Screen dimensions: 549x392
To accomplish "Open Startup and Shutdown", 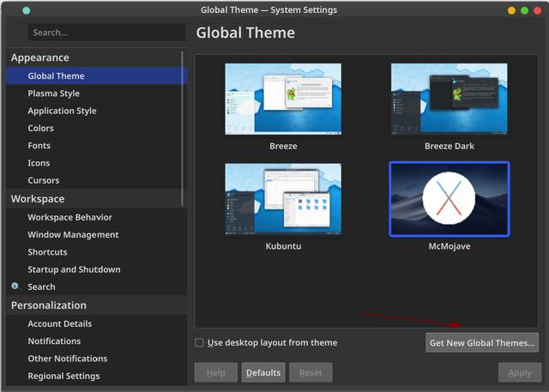I will (96, 269).
